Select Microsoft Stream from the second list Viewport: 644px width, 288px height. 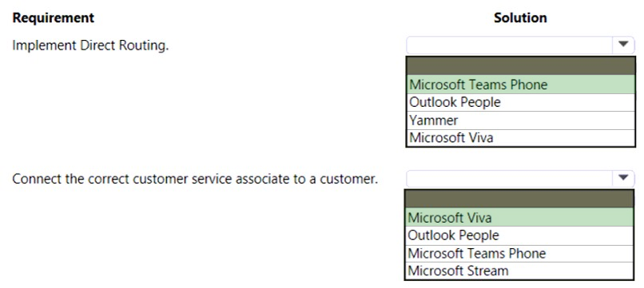point(519,270)
